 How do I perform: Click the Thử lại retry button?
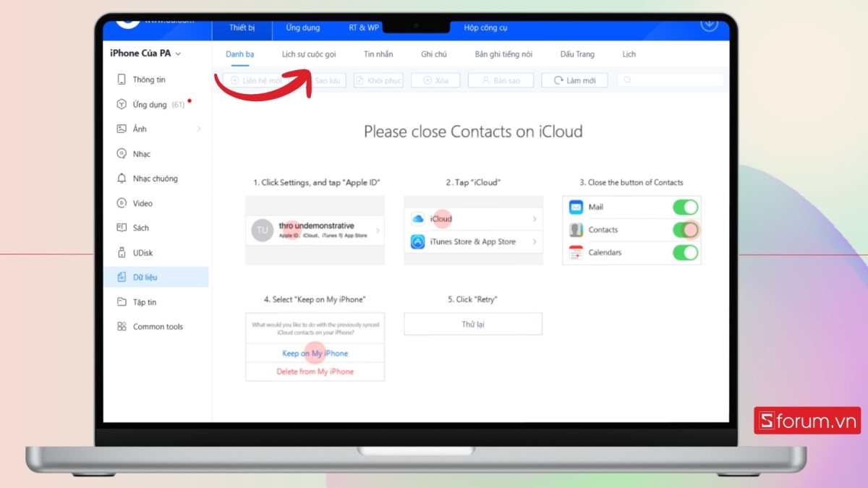click(472, 324)
